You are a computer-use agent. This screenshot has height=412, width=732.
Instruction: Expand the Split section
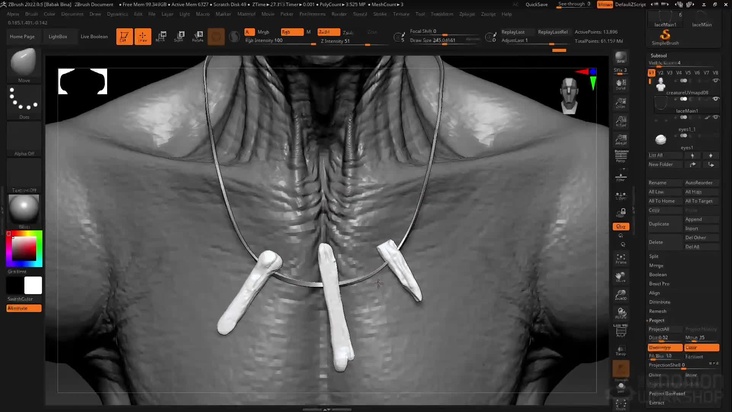click(x=654, y=256)
